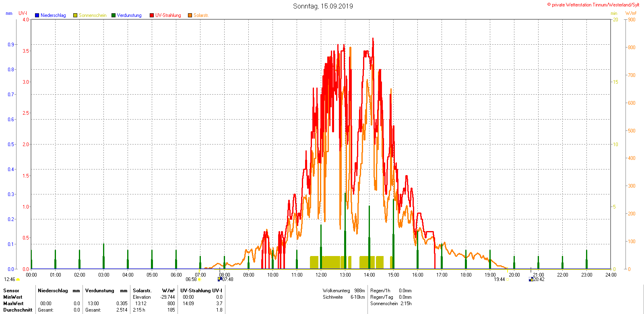This screenshot has height=314, width=644.
Task: Click the UV-Strahlung UV-I column header
Action: [201, 291]
